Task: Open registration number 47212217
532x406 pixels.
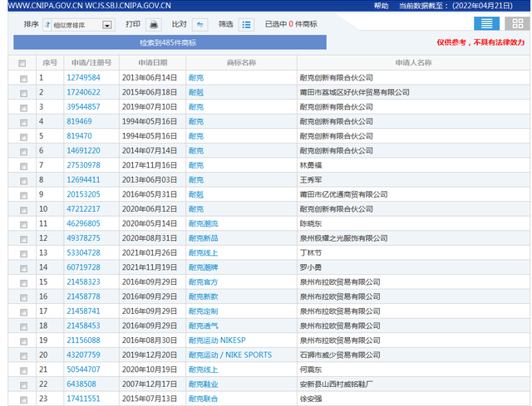Action: pyautogui.click(x=83, y=208)
